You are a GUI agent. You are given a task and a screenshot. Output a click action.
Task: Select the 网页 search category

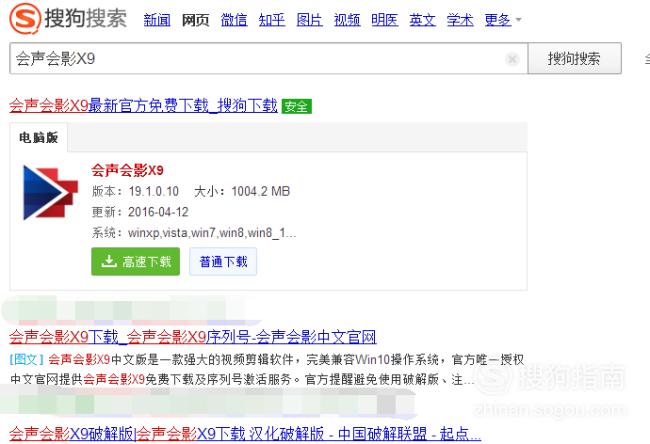[x=195, y=19]
